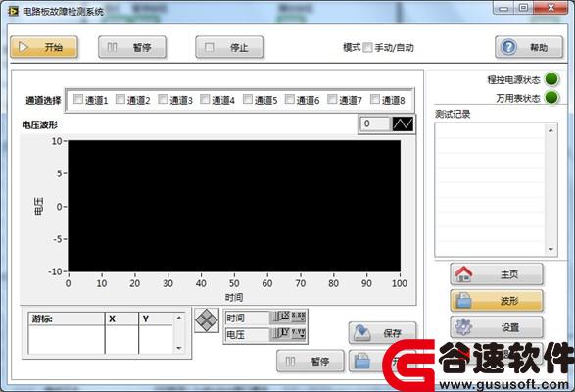Enable the 通道7 checkbox

tap(332, 99)
